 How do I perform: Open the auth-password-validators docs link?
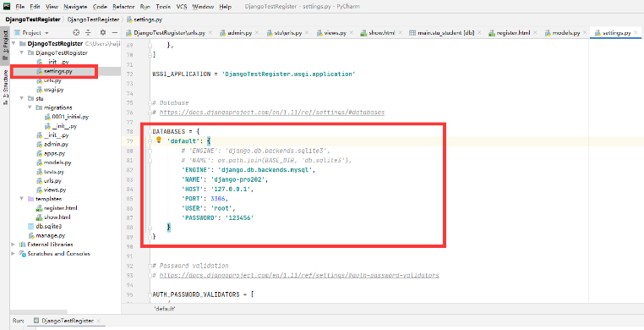299,275
